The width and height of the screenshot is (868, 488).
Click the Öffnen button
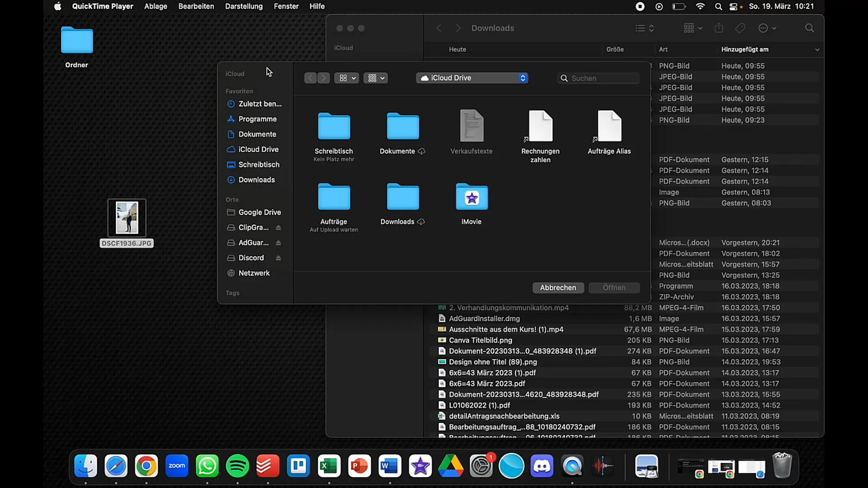[614, 287]
